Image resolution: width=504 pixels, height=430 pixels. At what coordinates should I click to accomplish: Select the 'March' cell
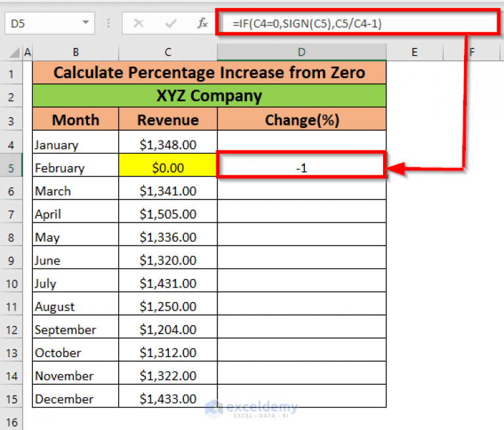click(x=76, y=188)
